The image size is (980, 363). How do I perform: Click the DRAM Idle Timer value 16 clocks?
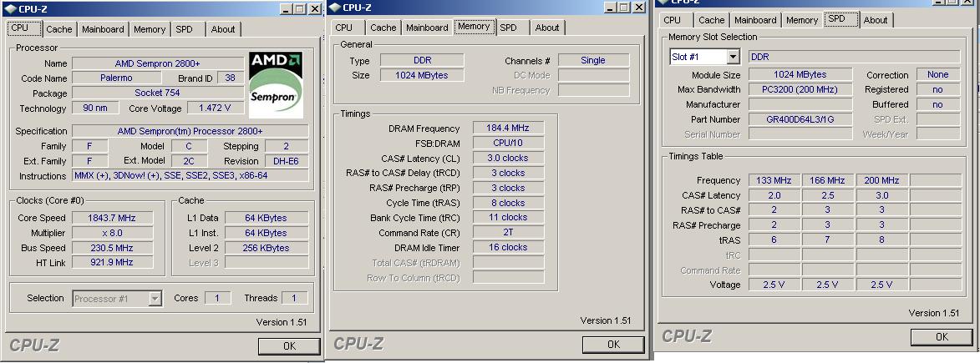click(508, 247)
